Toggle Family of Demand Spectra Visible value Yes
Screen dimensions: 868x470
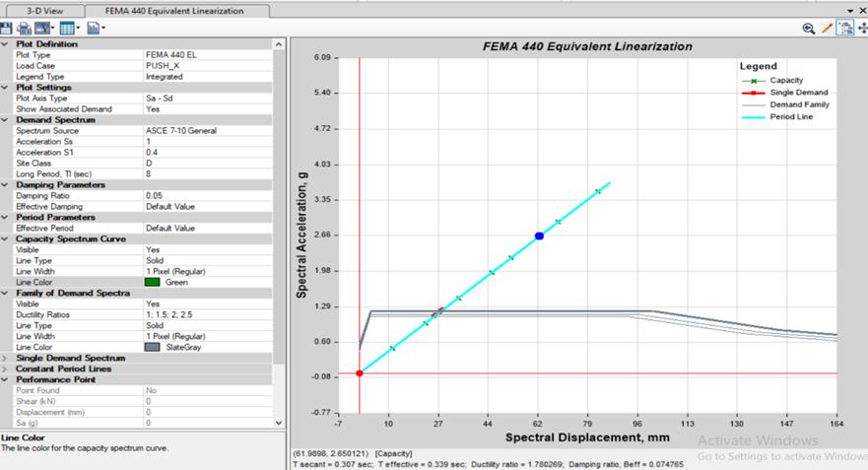click(208, 303)
